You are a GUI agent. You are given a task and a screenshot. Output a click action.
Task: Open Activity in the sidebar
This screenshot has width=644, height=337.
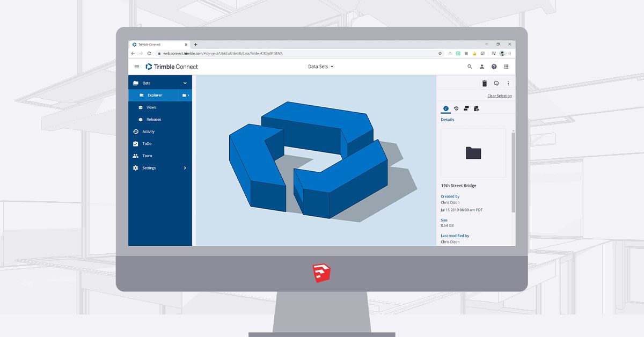(148, 131)
